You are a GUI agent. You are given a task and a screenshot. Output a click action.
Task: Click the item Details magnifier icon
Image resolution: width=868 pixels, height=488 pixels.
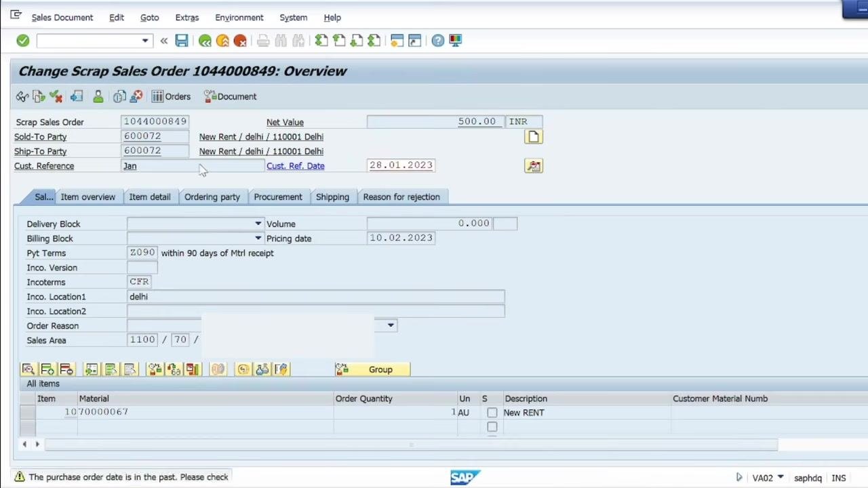tap(28, 369)
